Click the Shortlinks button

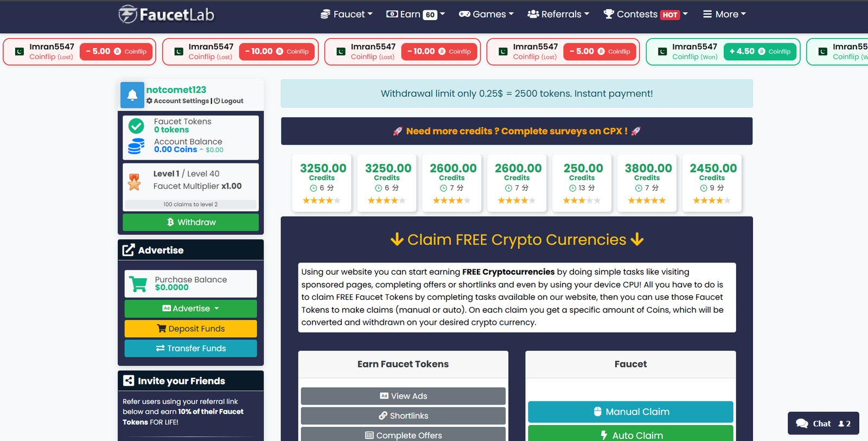tap(403, 415)
